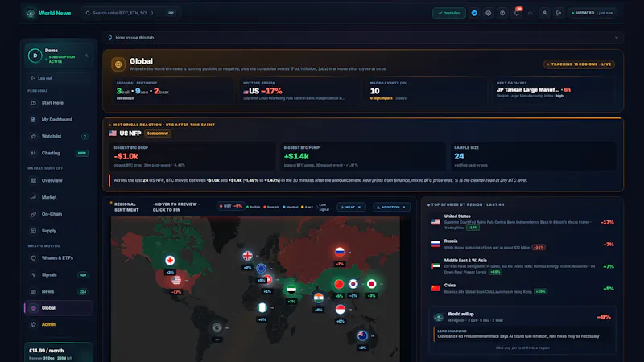Click the China flag marker on map
The image size is (644, 362).
point(339,284)
